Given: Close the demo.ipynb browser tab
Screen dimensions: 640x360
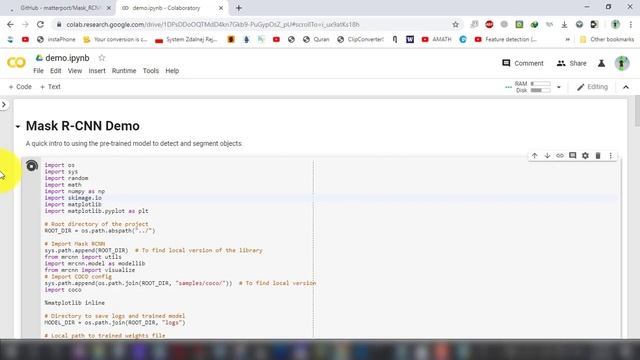Looking at the screenshot, I should (x=221, y=8).
